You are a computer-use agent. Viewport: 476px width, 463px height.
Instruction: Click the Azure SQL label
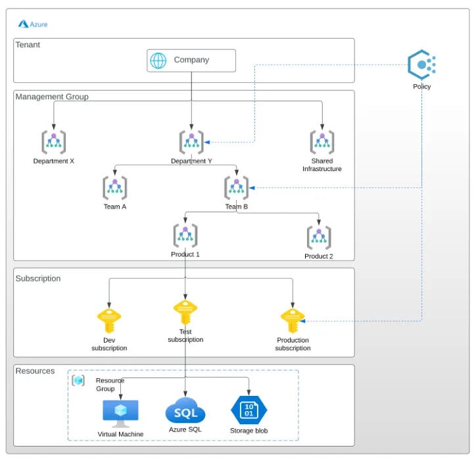185,429
